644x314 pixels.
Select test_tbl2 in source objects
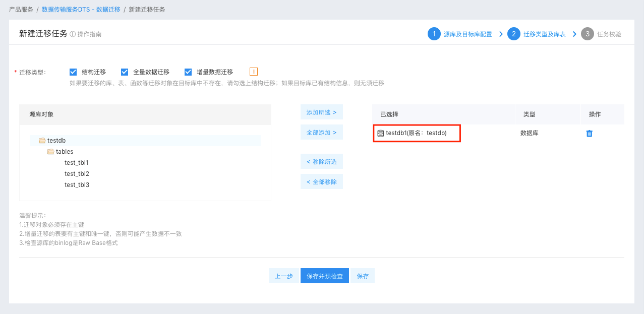pos(77,174)
